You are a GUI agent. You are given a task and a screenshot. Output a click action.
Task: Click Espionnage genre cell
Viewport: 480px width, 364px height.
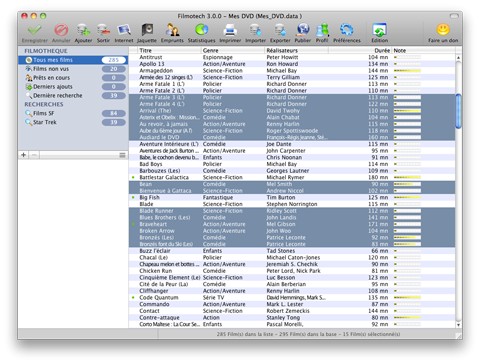tap(218, 57)
